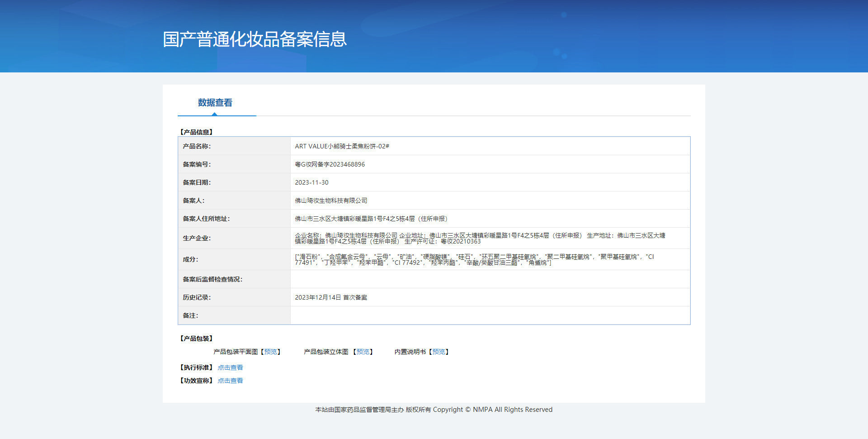Viewport: 868px width, 439px height.
Task: Select the product name ART VALUE小熊骑士柔焦粉饼-02#
Action: 342,146
